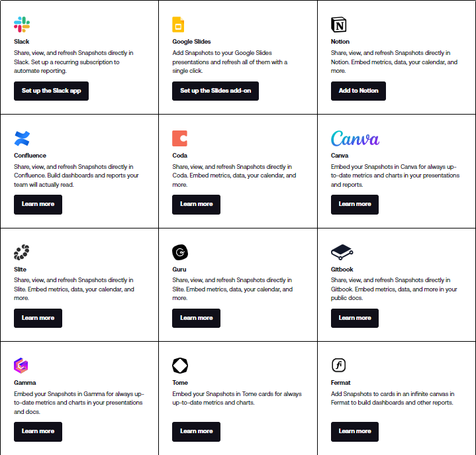476x455 pixels.
Task: Click the Gamma logo icon
Action: (x=21, y=366)
